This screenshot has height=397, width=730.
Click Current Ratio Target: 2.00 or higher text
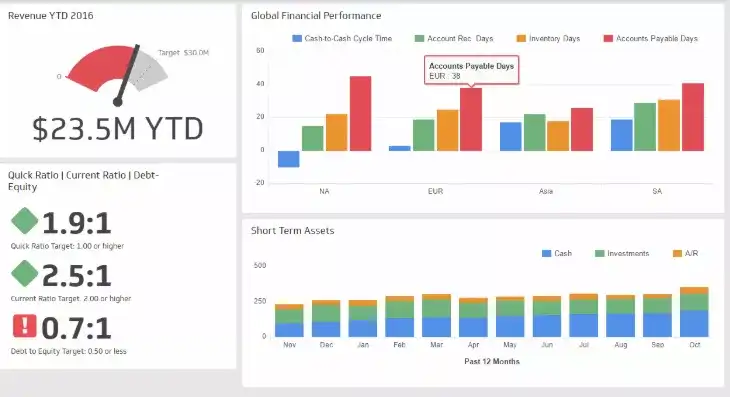pyautogui.click(x=71, y=299)
